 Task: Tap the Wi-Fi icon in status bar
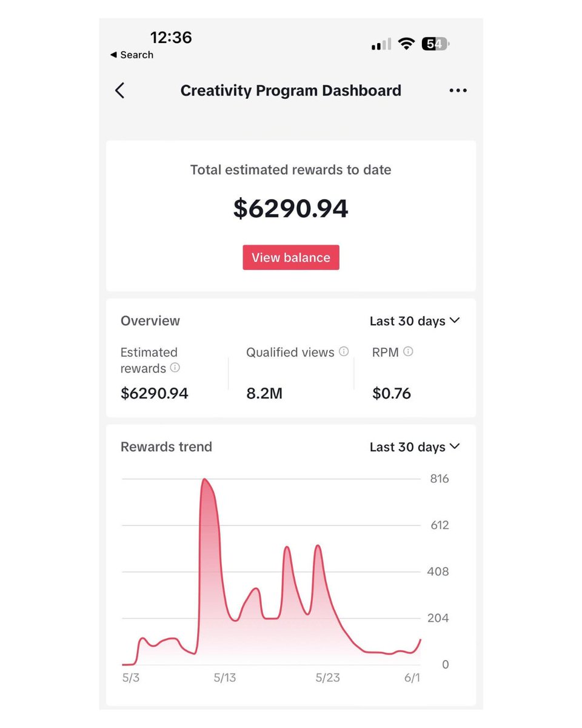[406, 44]
